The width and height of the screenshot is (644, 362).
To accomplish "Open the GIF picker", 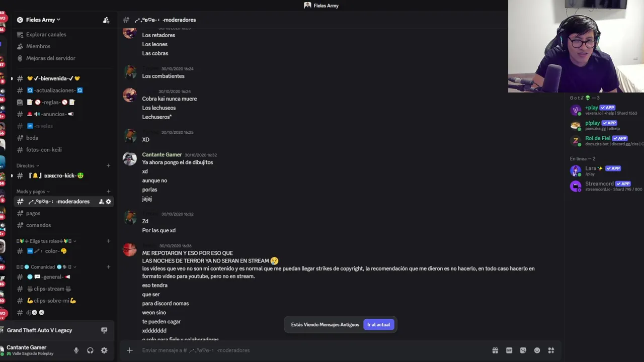I will [x=509, y=350].
